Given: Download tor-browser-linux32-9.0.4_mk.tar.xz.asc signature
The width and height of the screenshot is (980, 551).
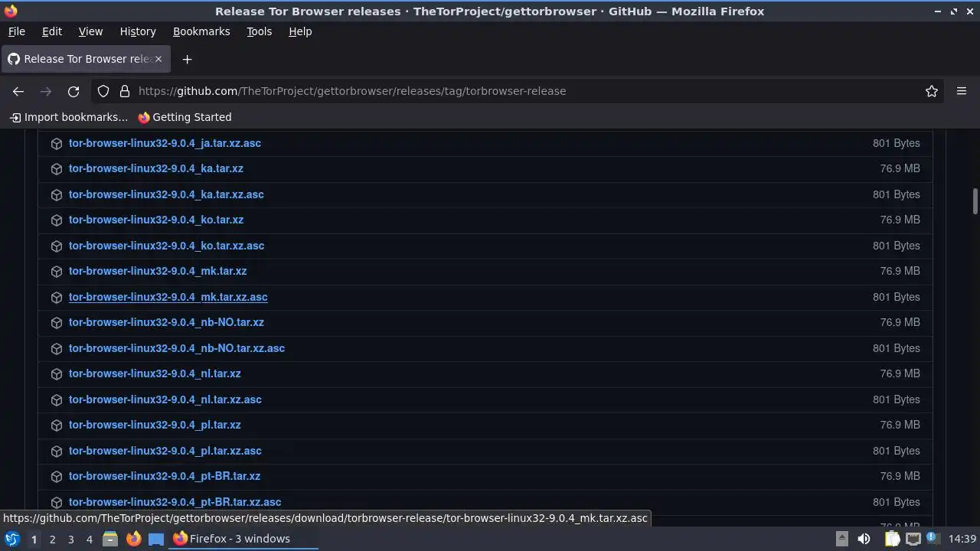Looking at the screenshot, I should [x=168, y=297].
